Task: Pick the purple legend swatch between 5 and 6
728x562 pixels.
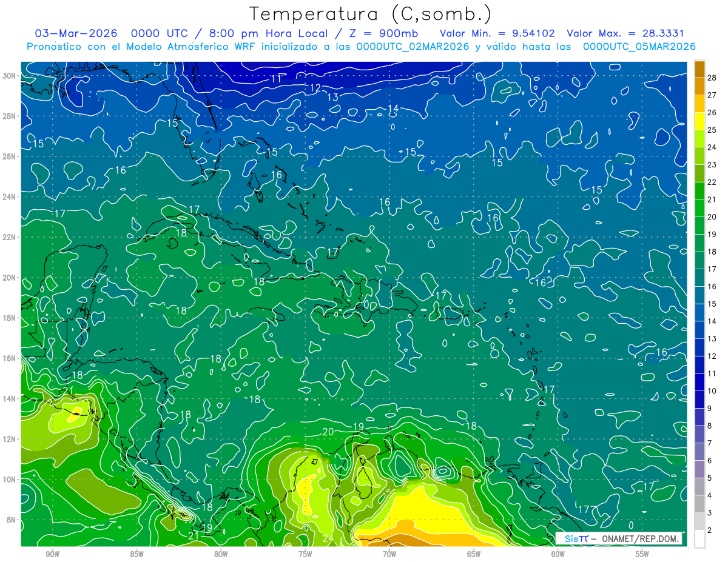Action: click(x=699, y=469)
